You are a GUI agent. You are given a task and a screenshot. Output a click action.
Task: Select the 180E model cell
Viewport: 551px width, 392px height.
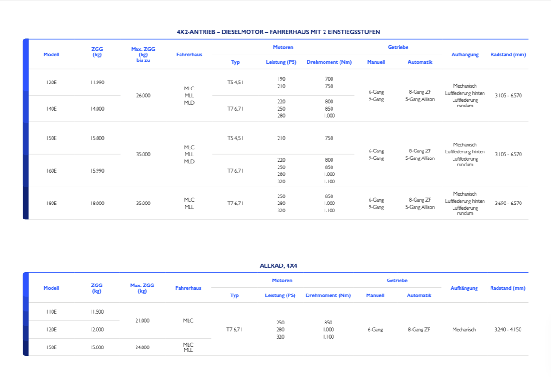coord(52,204)
